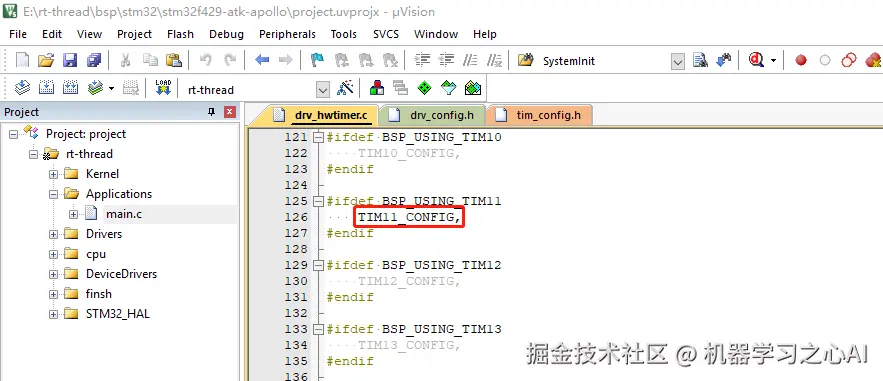Open the Debug menu
This screenshot has width=883, height=381.
point(226,34)
